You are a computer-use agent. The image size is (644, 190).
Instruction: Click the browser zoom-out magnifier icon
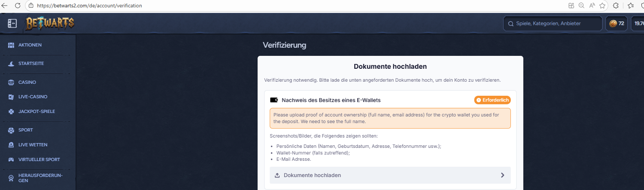pyautogui.click(x=581, y=6)
